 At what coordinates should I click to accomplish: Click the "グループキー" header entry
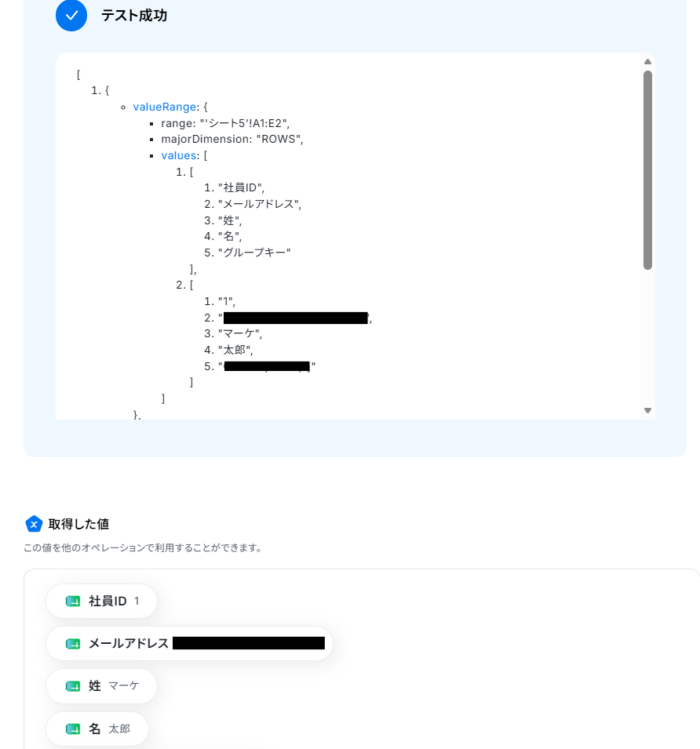coord(254,253)
